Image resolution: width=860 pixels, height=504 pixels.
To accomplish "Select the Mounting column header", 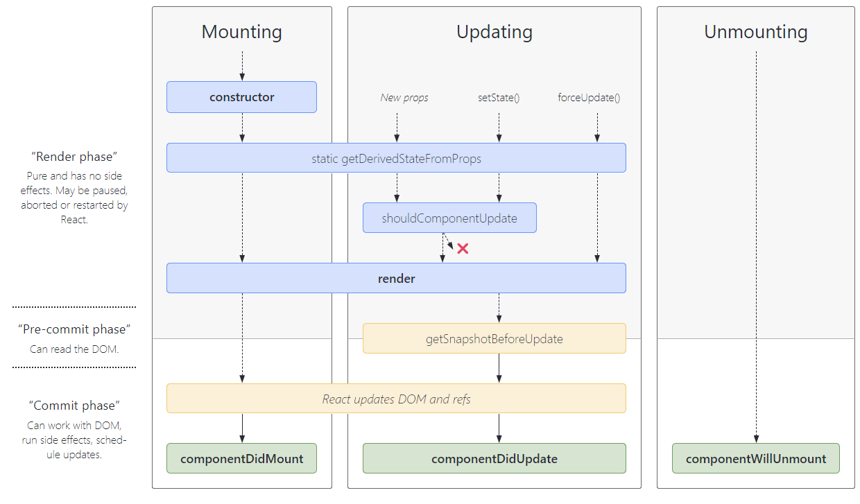I will [x=241, y=32].
